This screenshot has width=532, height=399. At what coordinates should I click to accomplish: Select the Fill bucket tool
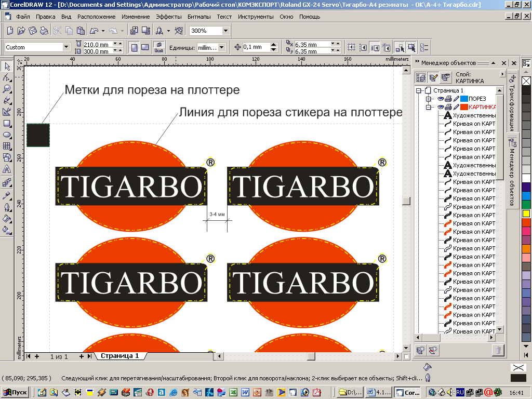coord(7,219)
